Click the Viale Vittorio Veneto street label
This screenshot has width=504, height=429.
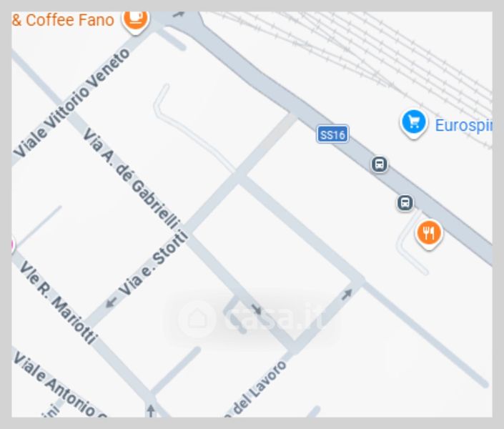[71, 104]
